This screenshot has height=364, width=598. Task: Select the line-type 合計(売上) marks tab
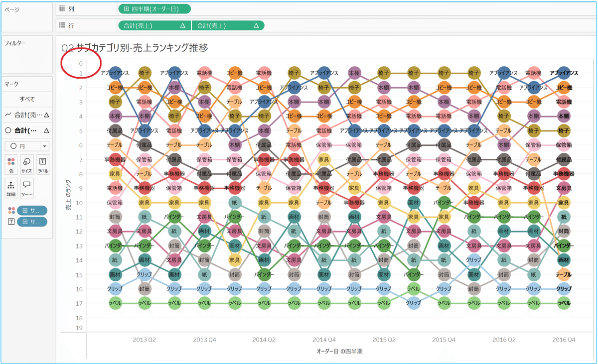pos(27,115)
